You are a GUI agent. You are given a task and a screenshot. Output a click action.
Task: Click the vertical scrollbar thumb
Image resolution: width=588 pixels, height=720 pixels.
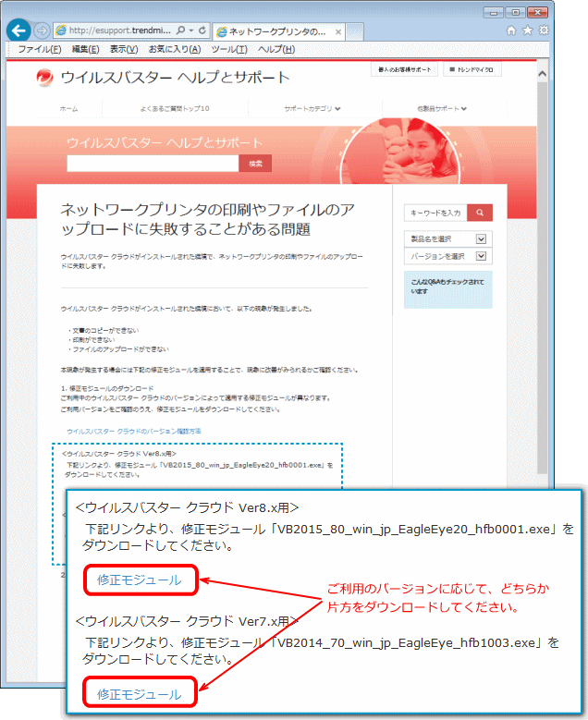(543, 278)
